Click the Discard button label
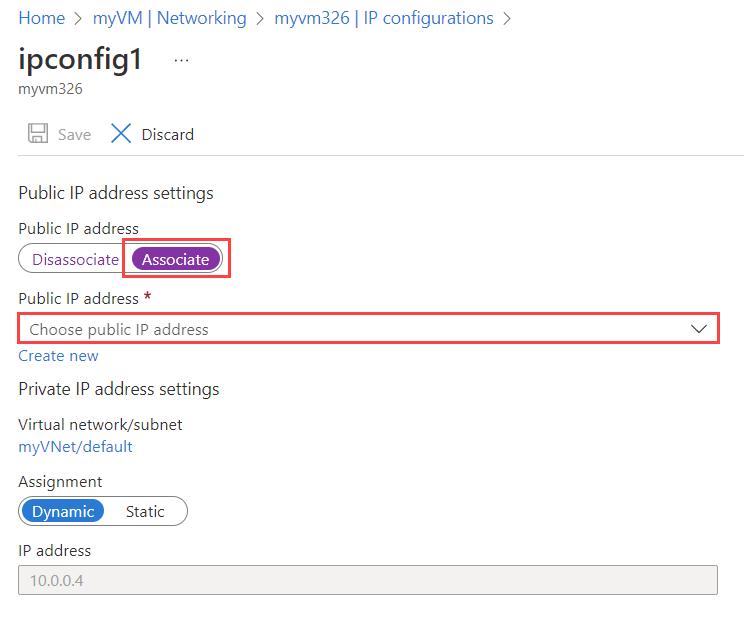The image size is (744, 620). tap(167, 134)
